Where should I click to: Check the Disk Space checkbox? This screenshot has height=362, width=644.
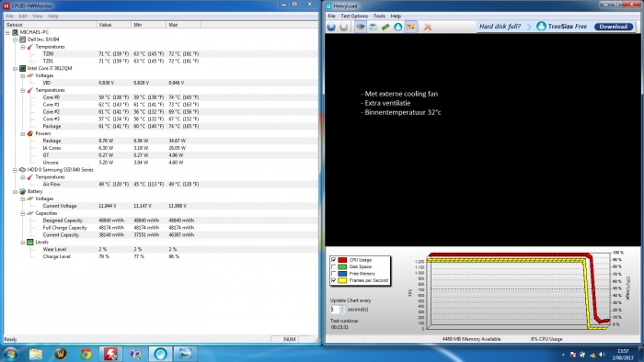tap(333, 266)
